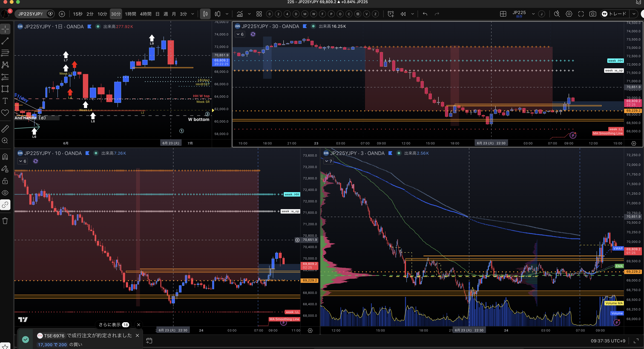Viewport: 644px width, 349px height.
Task: Expand the replay options dropdown
Action: [412, 14]
